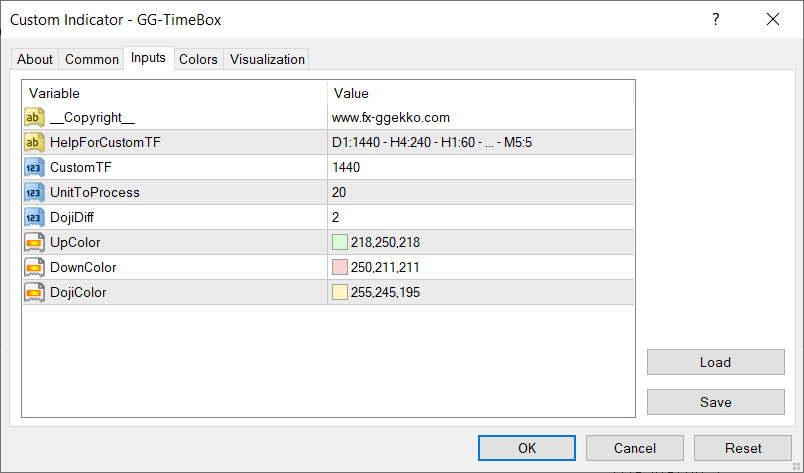
Task: Click the string icon beside __Copyright__
Action: point(34,117)
